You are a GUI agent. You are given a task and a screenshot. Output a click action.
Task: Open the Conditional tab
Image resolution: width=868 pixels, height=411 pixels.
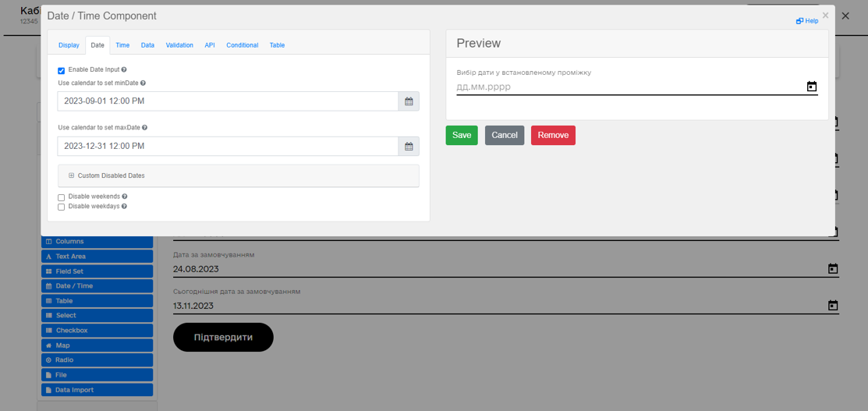click(242, 45)
